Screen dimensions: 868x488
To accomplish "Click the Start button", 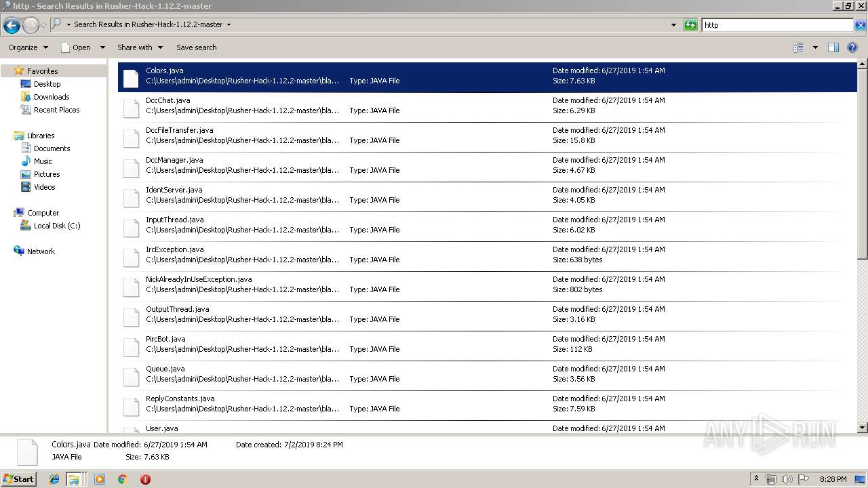I will click(x=19, y=479).
